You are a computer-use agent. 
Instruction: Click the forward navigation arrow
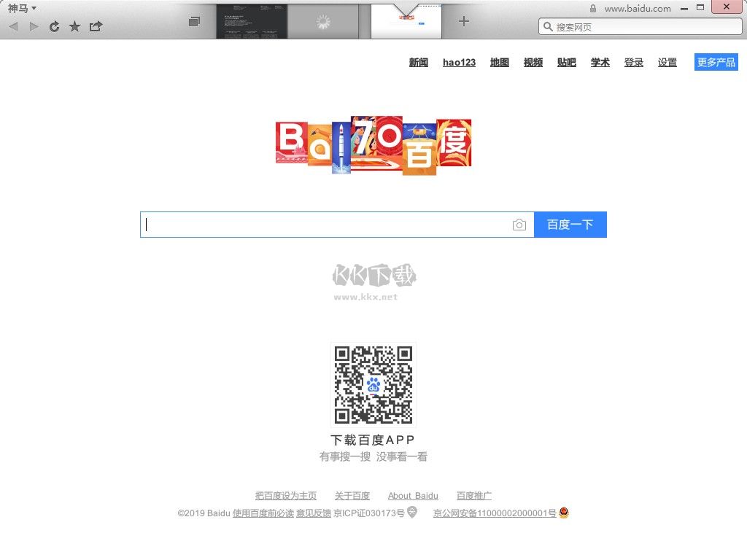coord(34,26)
